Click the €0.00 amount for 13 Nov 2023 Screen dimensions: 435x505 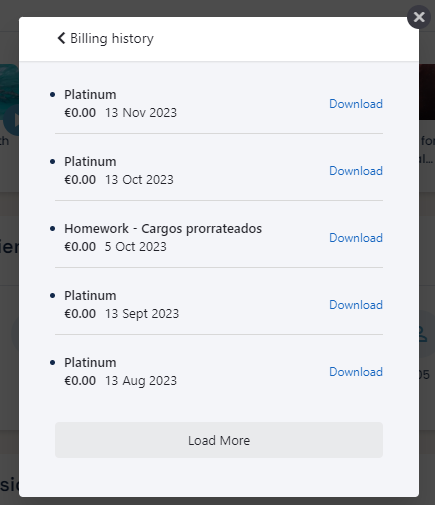coord(80,113)
